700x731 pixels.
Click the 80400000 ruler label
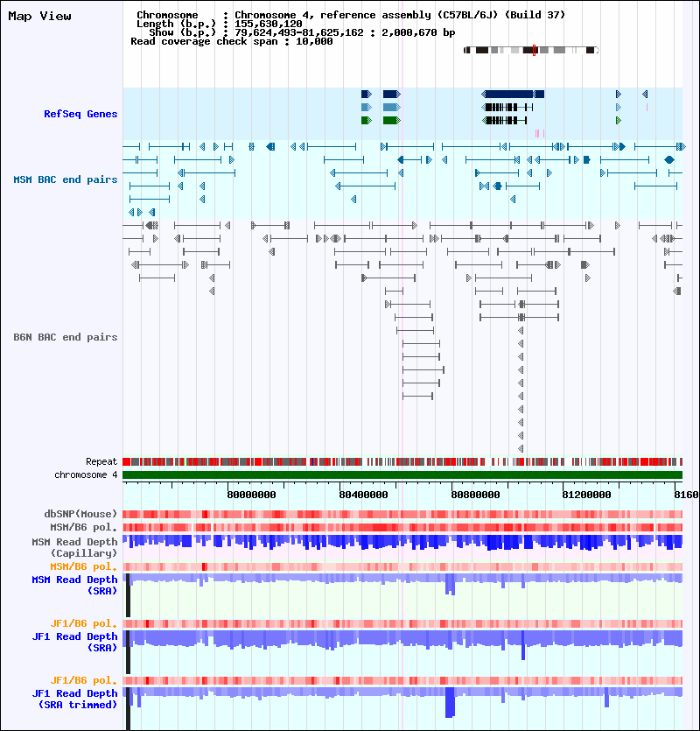363,495
